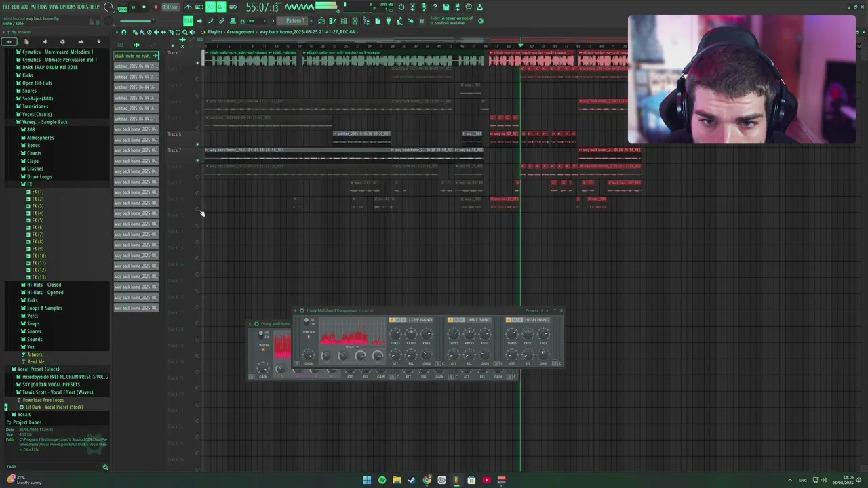Toggle the Track 7 mute LED
Viewport: 868px width, 488px height.
point(198,160)
